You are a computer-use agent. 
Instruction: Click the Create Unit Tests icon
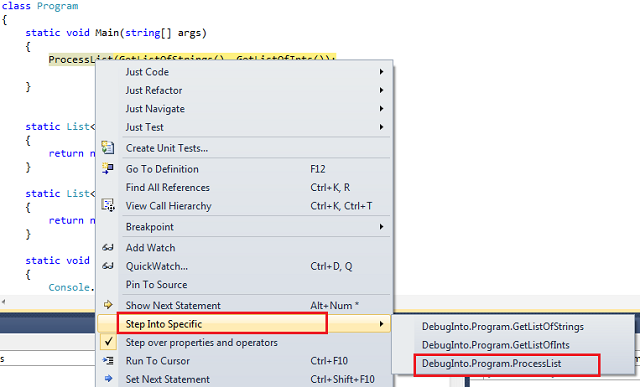pos(108,148)
